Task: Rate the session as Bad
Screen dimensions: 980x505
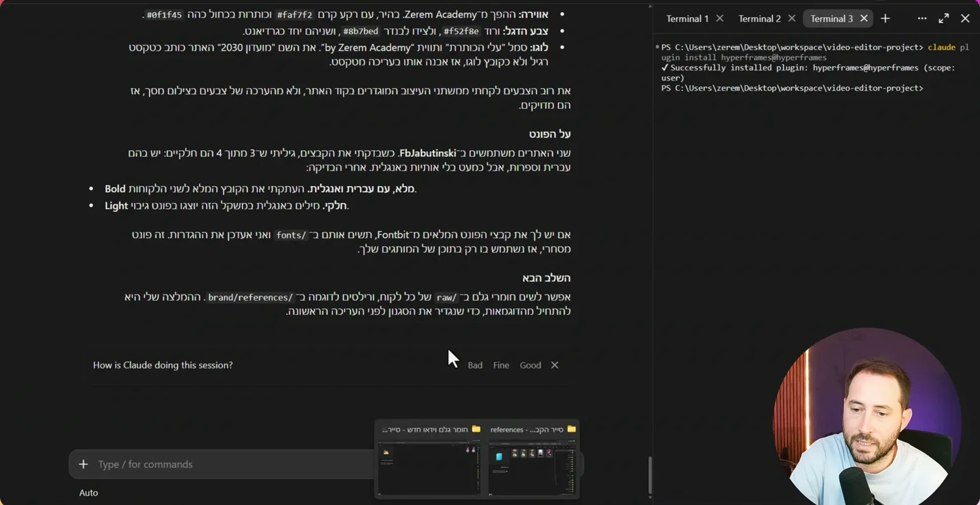Action: tap(475, 365)
